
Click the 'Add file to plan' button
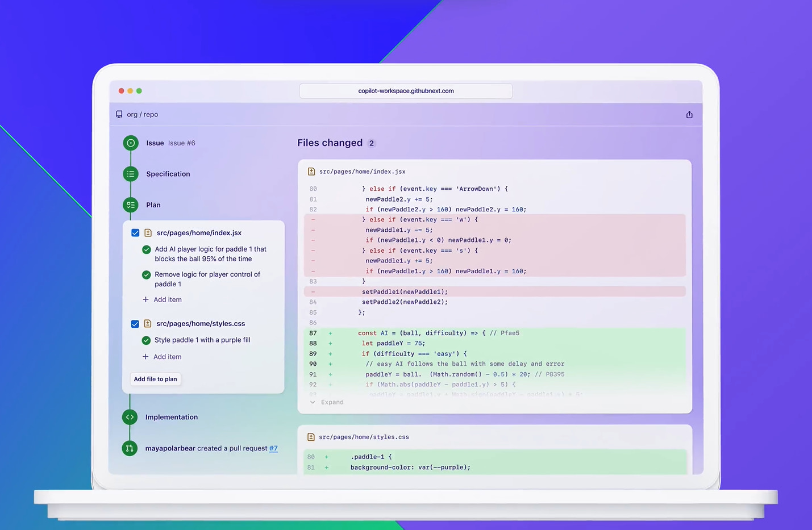click(155, 379)
